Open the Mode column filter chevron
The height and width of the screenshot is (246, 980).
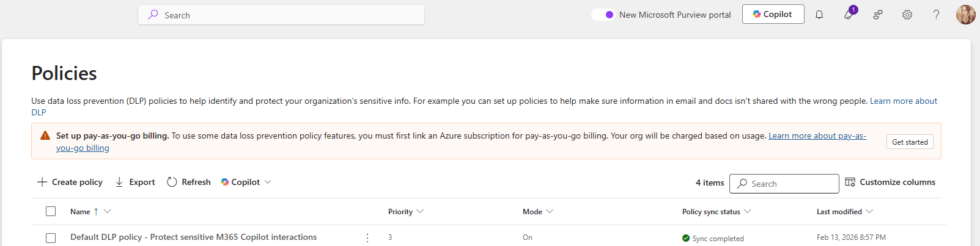click(550, 212)
